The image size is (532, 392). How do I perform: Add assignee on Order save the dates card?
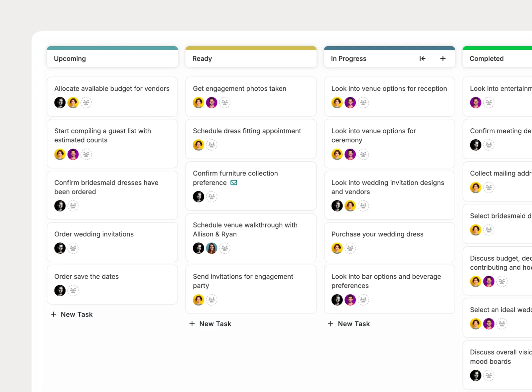click(x=73, y=291)
